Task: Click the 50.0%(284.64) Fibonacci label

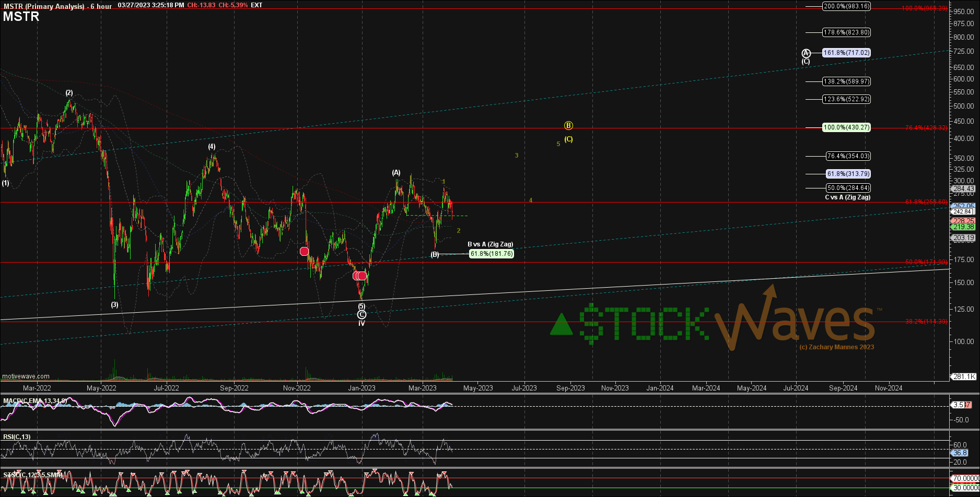Action: [848, 188]
